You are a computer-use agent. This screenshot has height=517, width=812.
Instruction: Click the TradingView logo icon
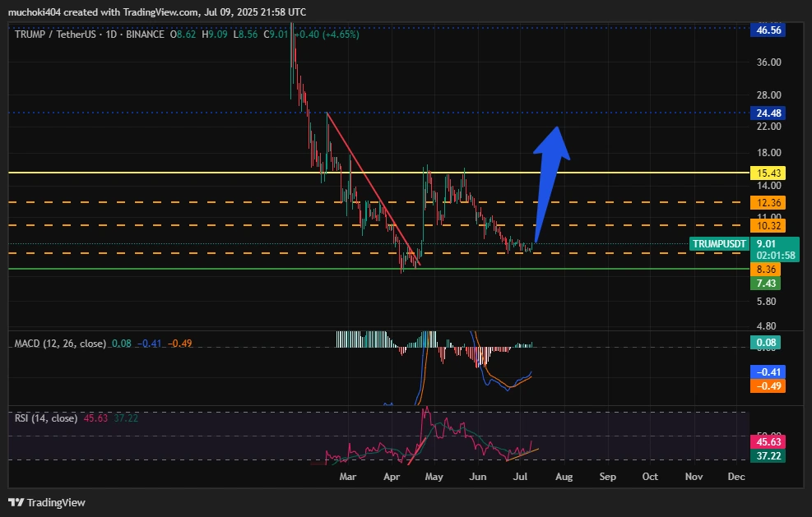16,501
